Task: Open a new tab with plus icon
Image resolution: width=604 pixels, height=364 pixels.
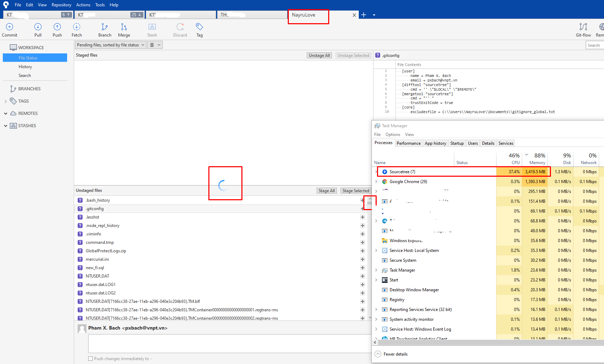Action: 364,15
